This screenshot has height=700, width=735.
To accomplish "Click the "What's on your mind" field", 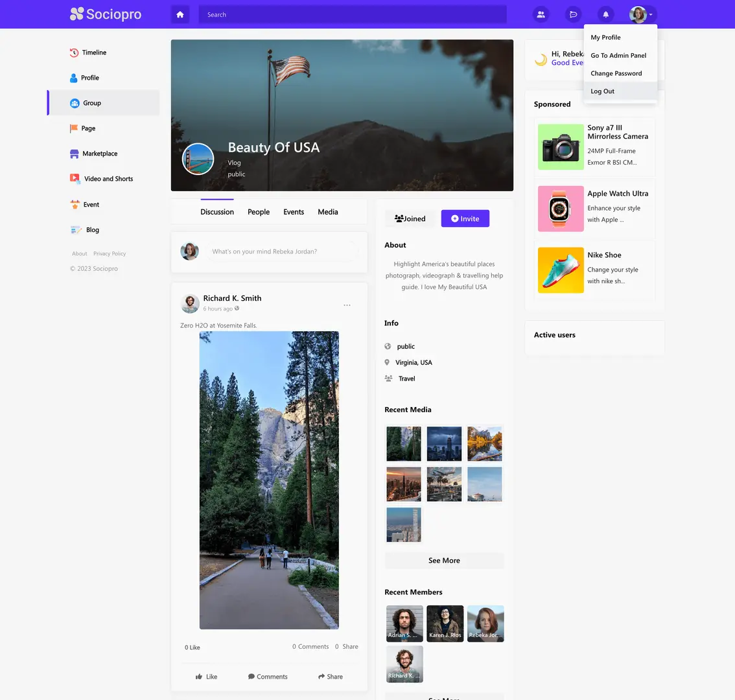I will [x=282, y=251].
